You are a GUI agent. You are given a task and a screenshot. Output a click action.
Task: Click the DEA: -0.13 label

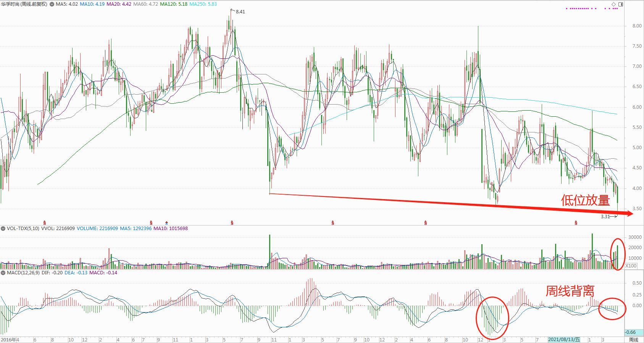[76, 273]
